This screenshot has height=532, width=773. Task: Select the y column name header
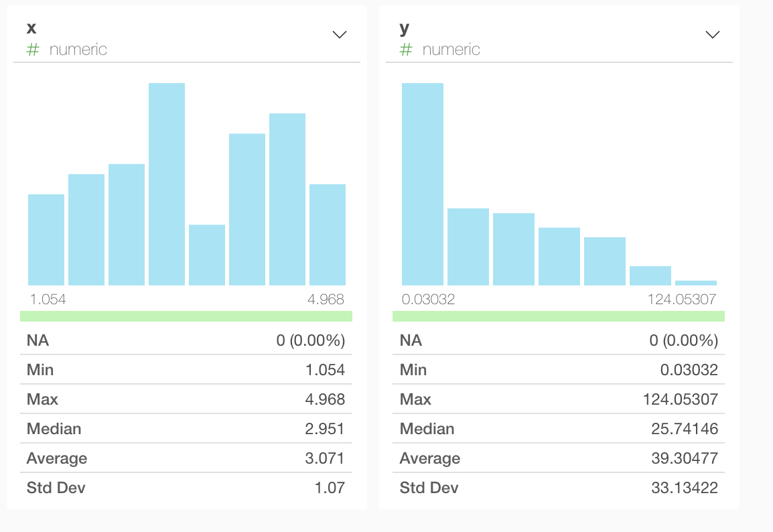tap(404, 28)
